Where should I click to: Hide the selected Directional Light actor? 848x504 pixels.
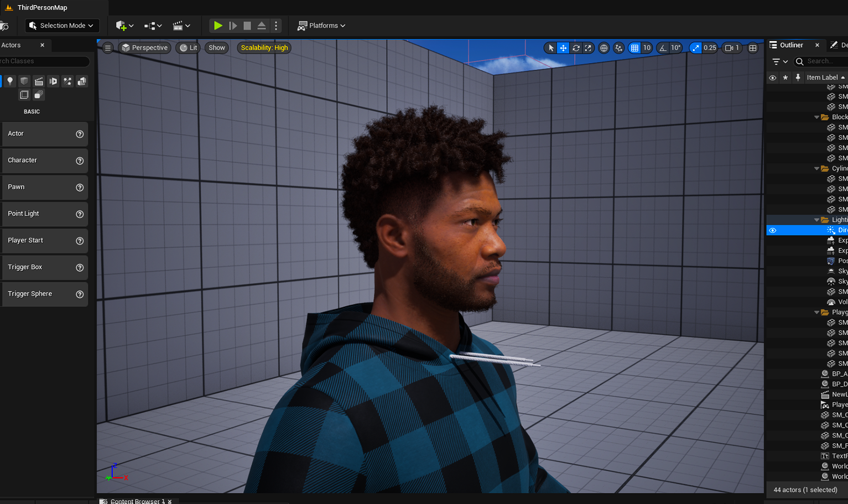click(773, 230)
